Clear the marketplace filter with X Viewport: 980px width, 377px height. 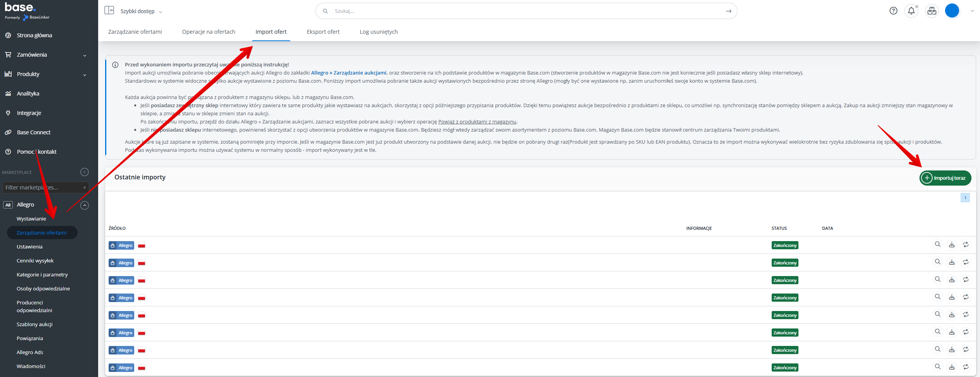tap(84, 188)
